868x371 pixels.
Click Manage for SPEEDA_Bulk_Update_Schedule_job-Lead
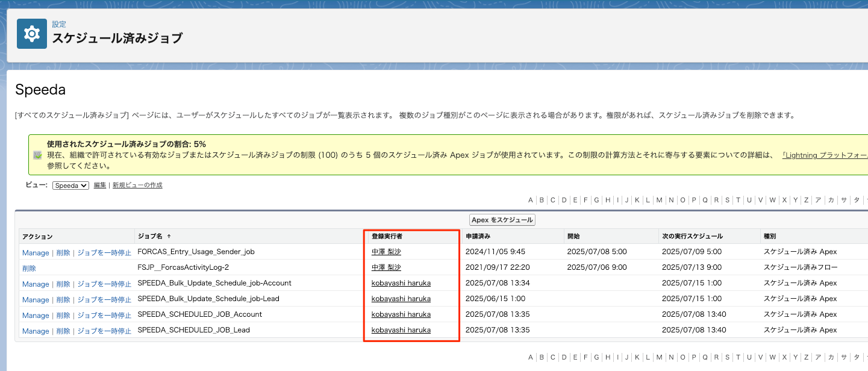36,299
